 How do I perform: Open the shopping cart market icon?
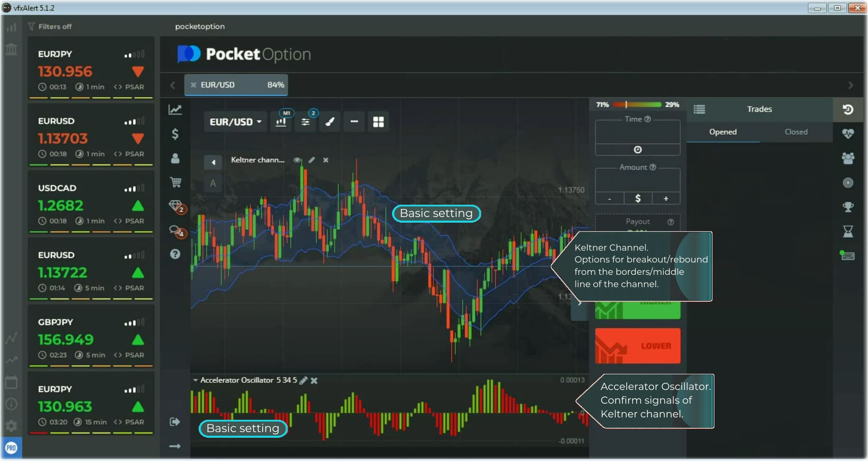[175, 182]
